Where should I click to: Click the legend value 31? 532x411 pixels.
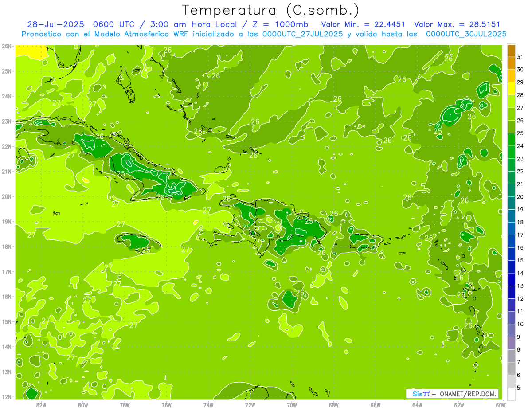click(520, 57)
